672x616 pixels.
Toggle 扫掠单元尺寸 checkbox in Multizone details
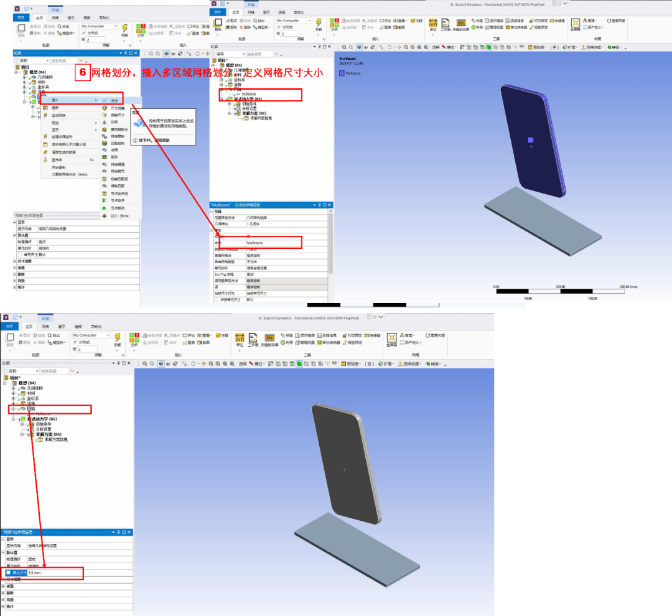click(x=217, y=300)
